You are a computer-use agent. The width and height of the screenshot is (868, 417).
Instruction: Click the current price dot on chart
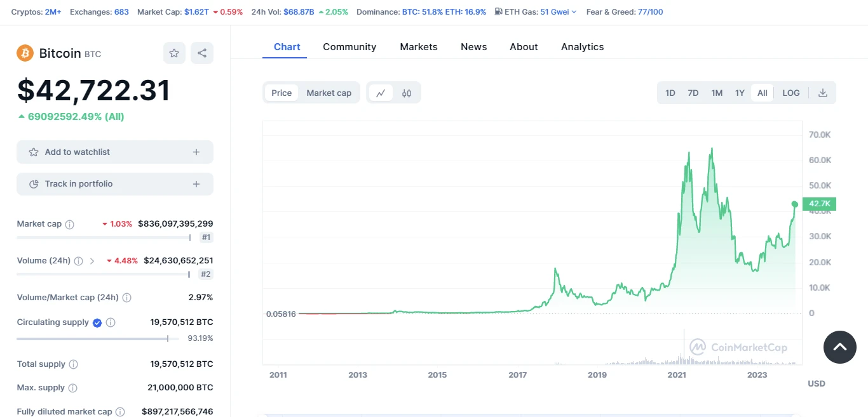pos(794,204)
